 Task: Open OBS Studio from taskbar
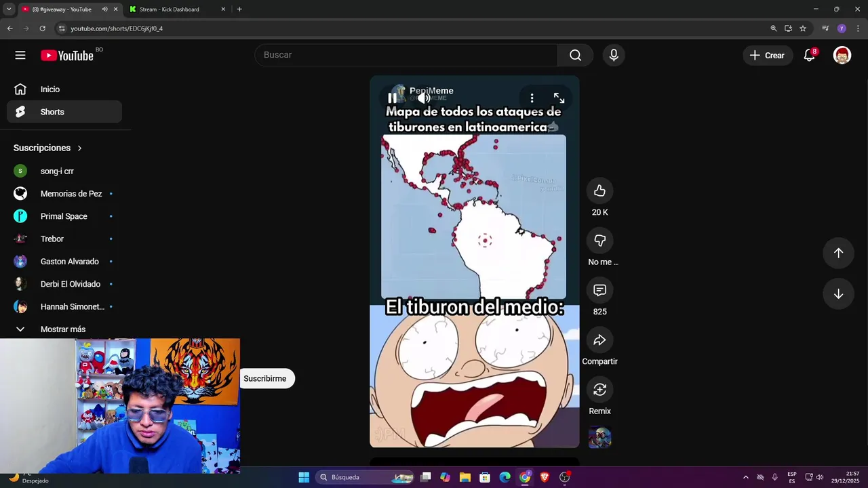tap(564, 477)
